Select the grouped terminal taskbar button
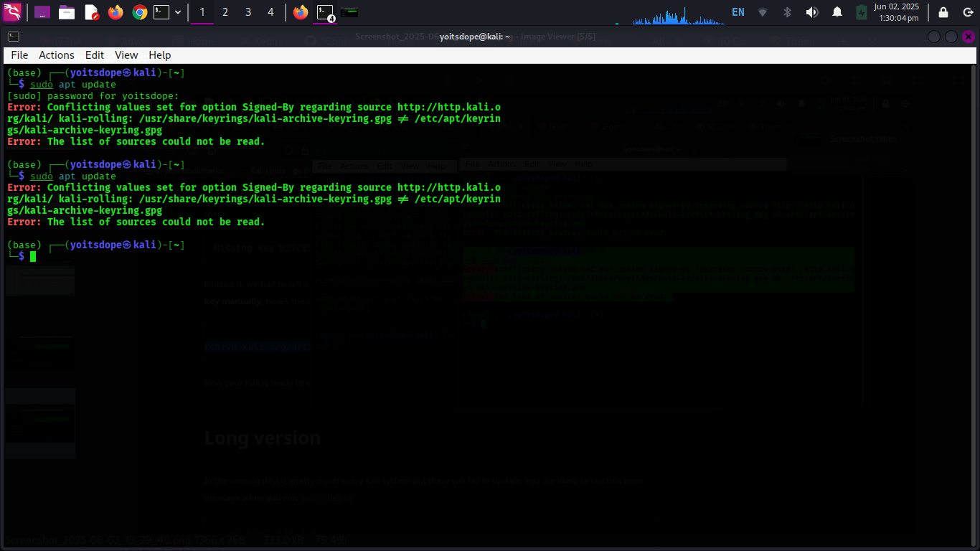 pos(326,12)
